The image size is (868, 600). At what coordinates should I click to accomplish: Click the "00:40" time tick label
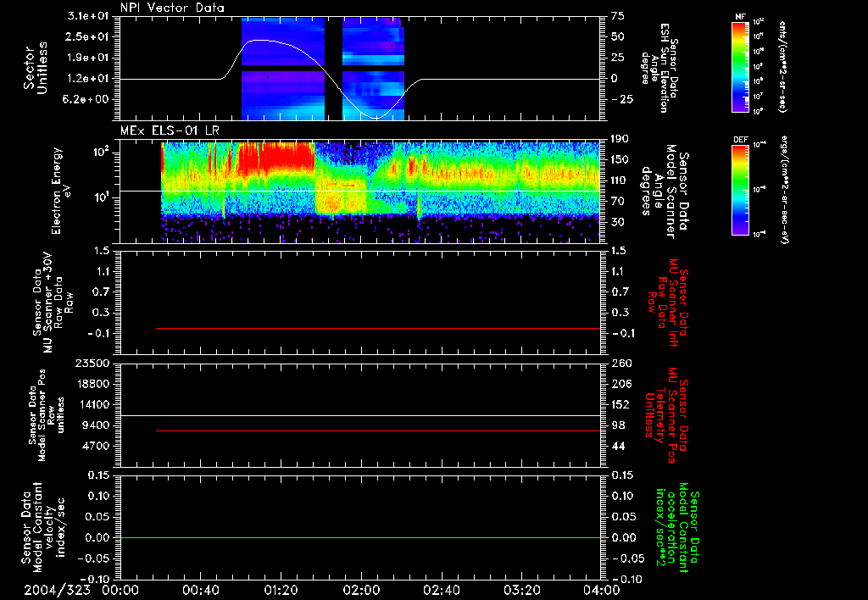pyautogui.click(x=200, y=590)
